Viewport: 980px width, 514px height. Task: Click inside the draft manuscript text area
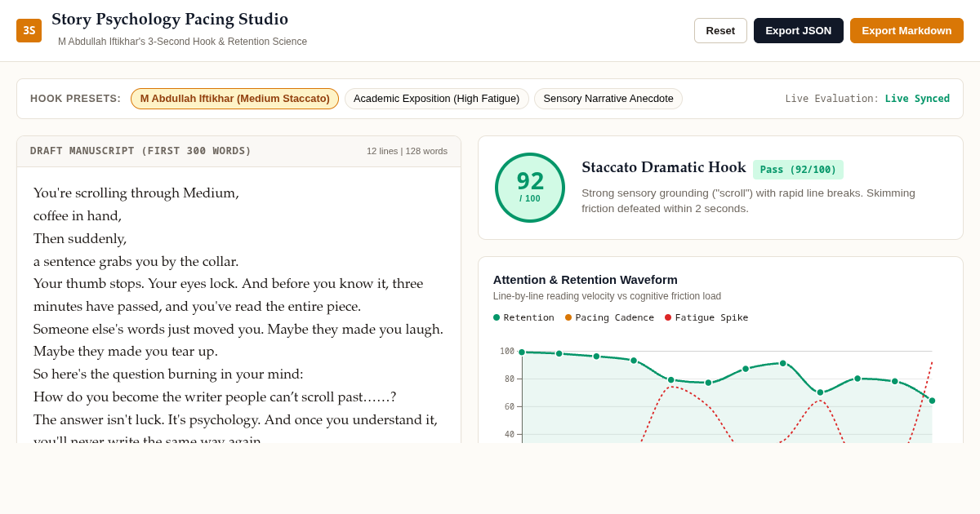tap(238, 305)
